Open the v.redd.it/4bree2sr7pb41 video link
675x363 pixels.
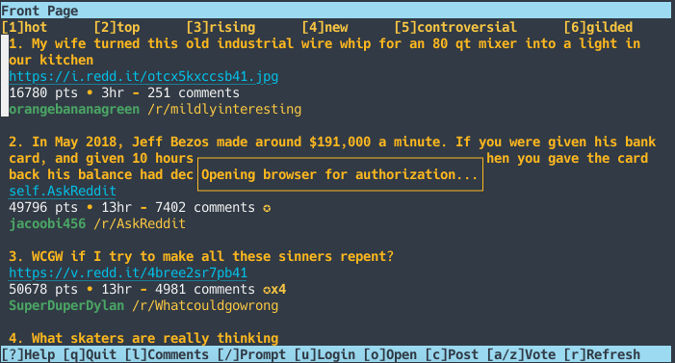coord(128,273)
